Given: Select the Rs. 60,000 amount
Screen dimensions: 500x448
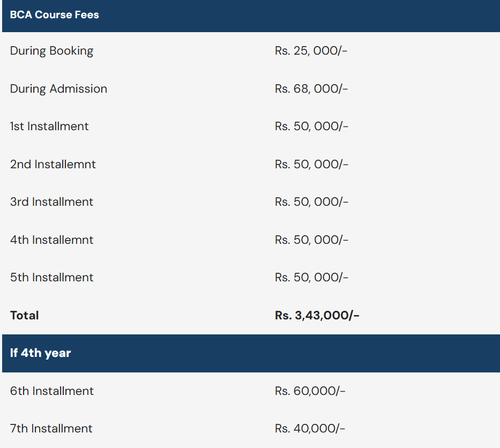Looking at the screenshot, I should [x=310, y=391].
